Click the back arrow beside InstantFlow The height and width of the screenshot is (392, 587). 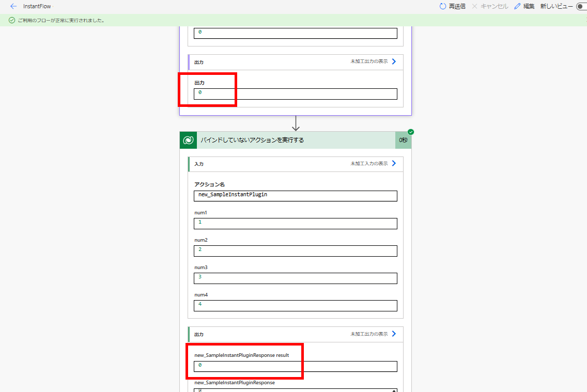pyautogui.click(x=13, y=6)
